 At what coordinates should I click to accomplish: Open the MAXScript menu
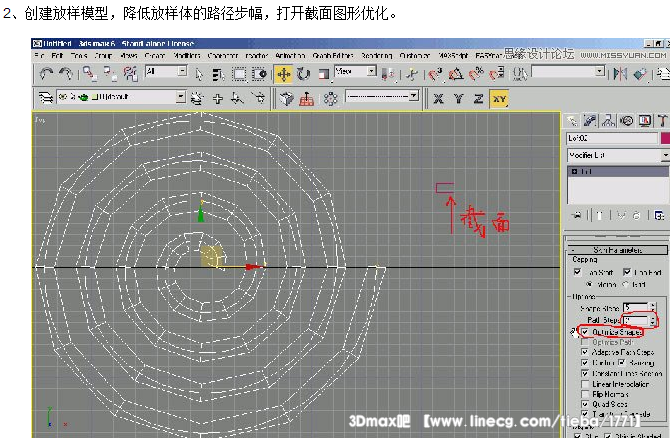(453, 56)
